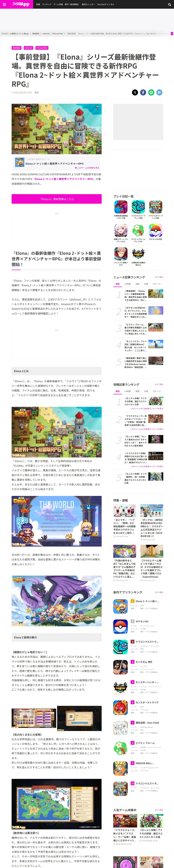Click the Elona 2 world map screenshot
This screenshot has width=174, height=868.
tap(56, 804)
